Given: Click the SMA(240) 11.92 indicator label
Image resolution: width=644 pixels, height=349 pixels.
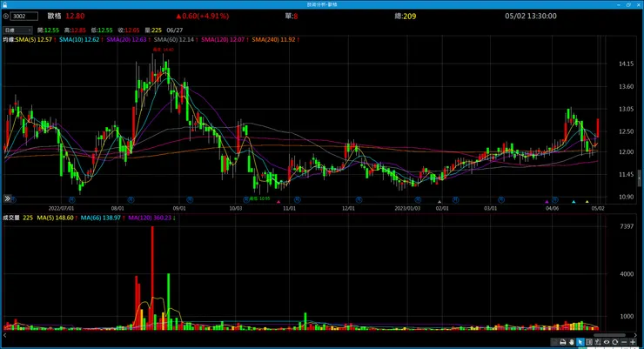Looking at the screenshot, I should pos(273,39).
